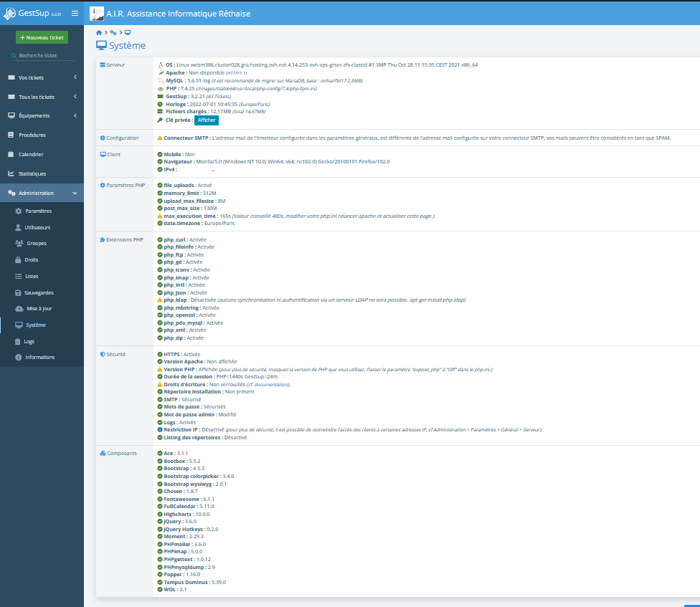
Task: Open the Procédures page
Action: pyautogui.click(x=32, y=135)
